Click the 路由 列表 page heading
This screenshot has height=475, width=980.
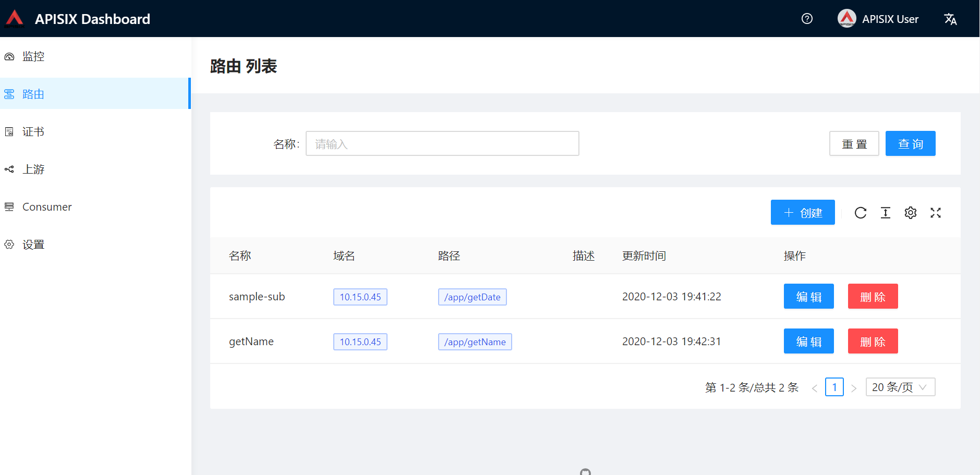pyautogui.click(x=244, y=66)
